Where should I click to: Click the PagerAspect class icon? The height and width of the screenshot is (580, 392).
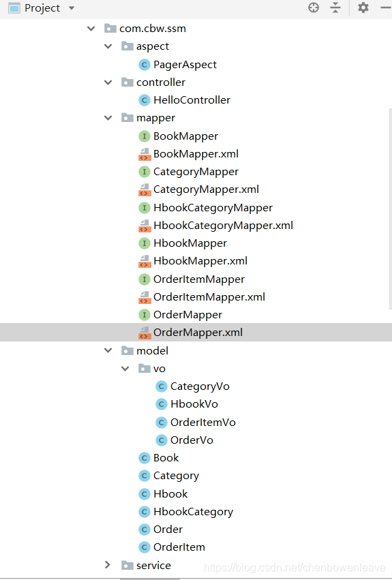(x=144, y=65)
